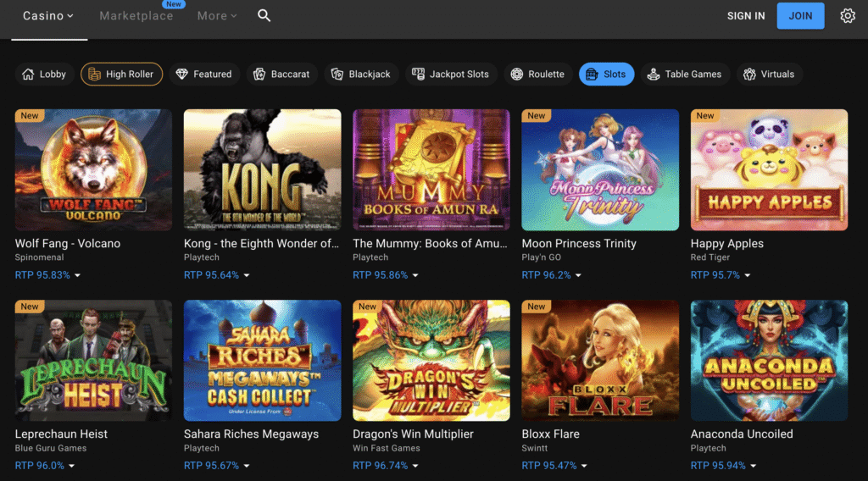Select the Blackjack category
The image size is (868, 481).
(361, 74)
